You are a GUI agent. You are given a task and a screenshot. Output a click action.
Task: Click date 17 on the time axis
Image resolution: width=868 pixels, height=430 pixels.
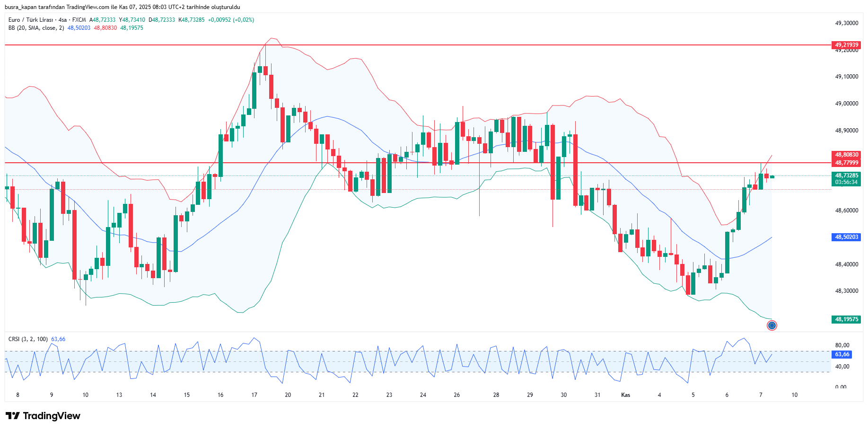coord(254,395)
